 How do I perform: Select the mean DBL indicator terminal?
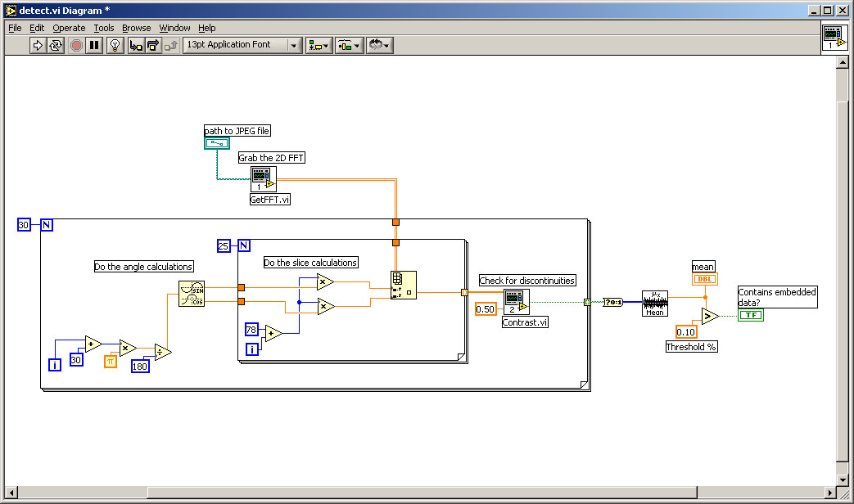(705, 279)
